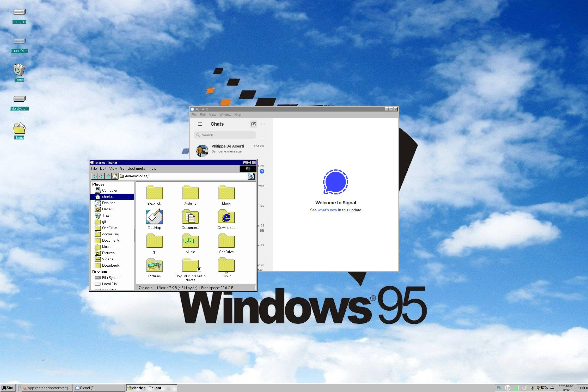Select the Desktop folder icon in file view

[x=155, y=219]
